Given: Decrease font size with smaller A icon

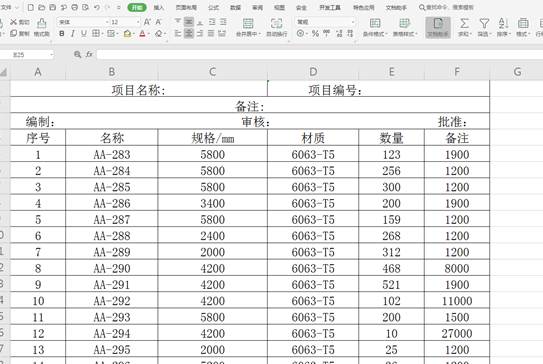Looking at the screenshot, I should (x=159, y=22).
